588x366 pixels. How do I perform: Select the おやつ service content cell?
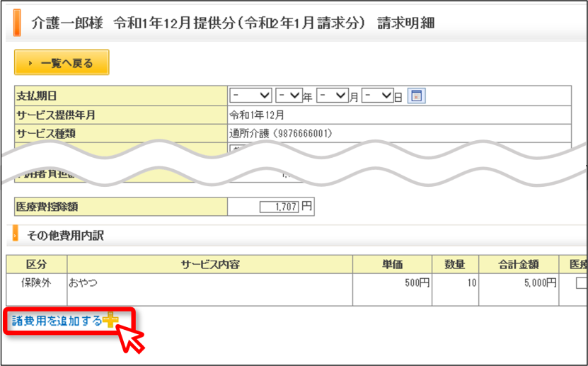210,290
